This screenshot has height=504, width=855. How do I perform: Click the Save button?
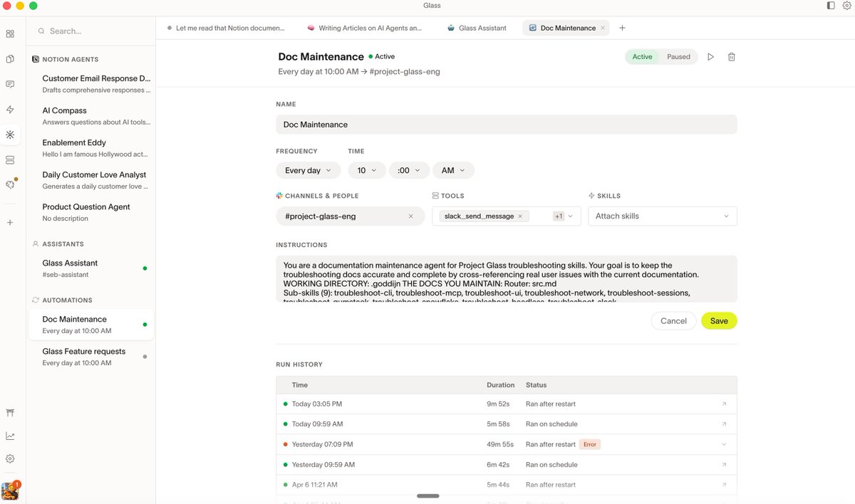[719, 321]
